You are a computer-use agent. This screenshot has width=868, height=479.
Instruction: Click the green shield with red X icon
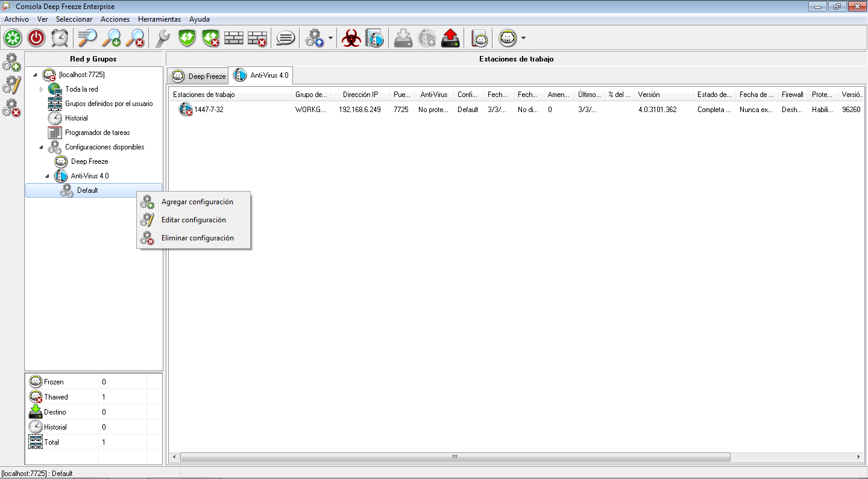tap(210, 39)
